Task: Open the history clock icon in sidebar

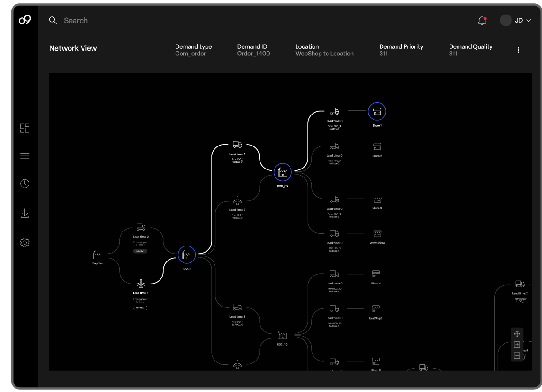Action: coord(24,183)
